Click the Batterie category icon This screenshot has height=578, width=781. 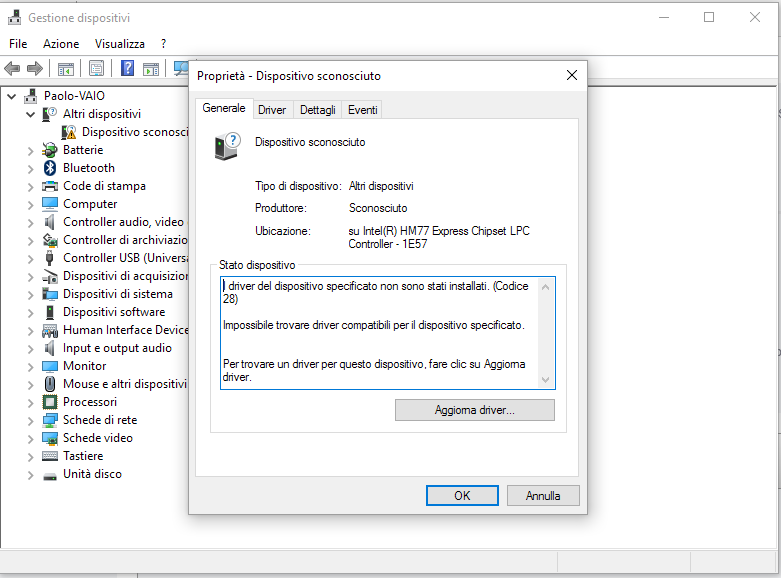tap(50, 150)
